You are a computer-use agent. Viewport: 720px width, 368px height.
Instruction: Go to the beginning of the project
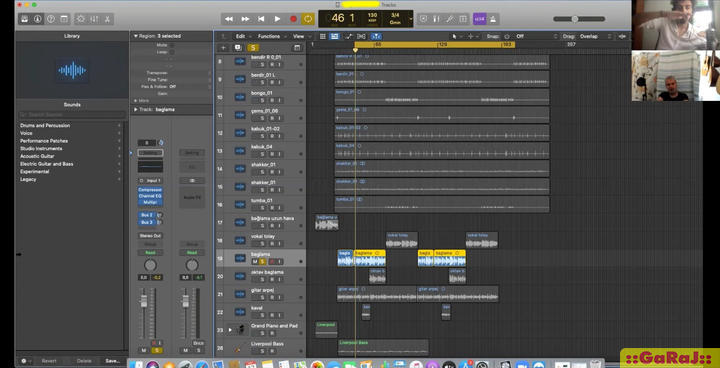point(261,19)
